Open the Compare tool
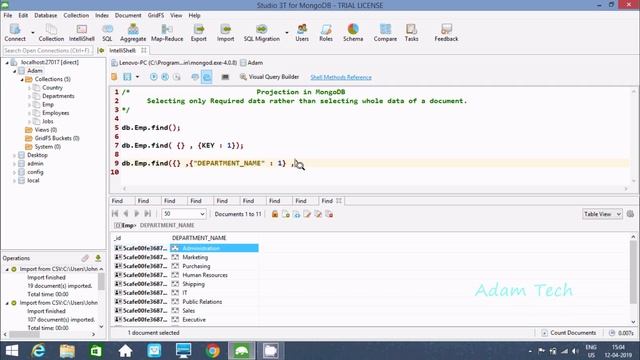 [385, 32]
